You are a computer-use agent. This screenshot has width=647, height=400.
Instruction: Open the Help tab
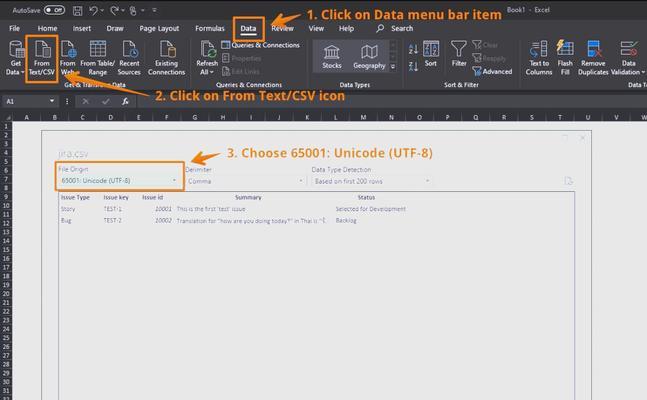(346, 28)
